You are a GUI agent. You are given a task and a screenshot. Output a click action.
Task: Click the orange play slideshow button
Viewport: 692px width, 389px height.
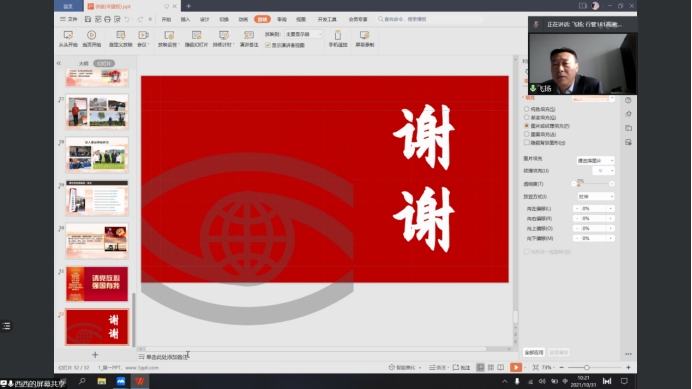(x=515, y=367)
